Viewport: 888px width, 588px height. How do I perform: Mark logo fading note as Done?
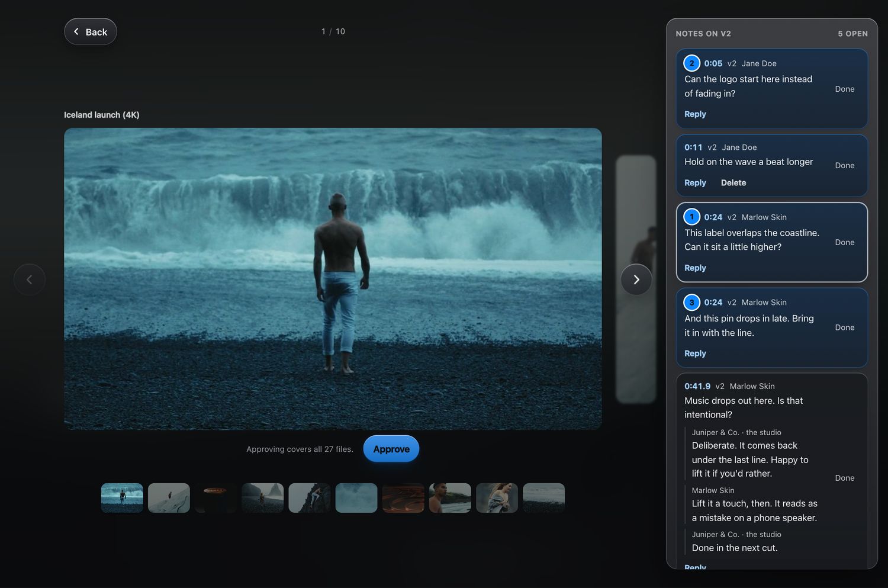(x=845, y=89)
